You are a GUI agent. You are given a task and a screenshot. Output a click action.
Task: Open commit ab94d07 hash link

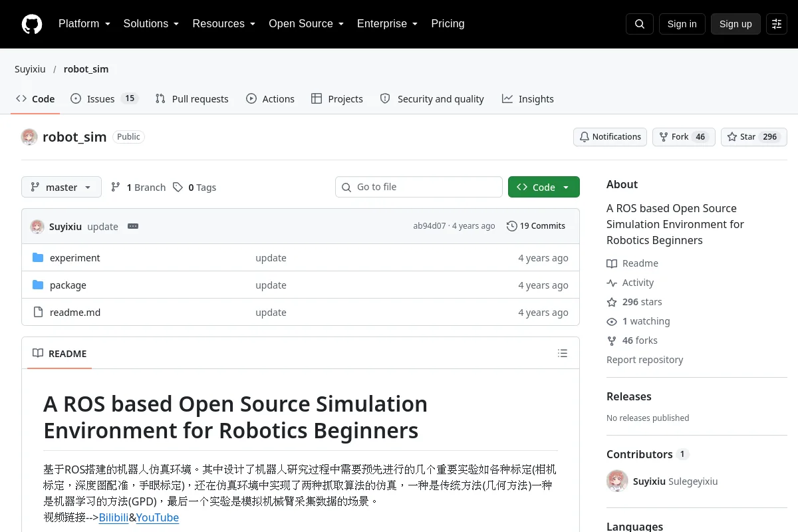430,226
